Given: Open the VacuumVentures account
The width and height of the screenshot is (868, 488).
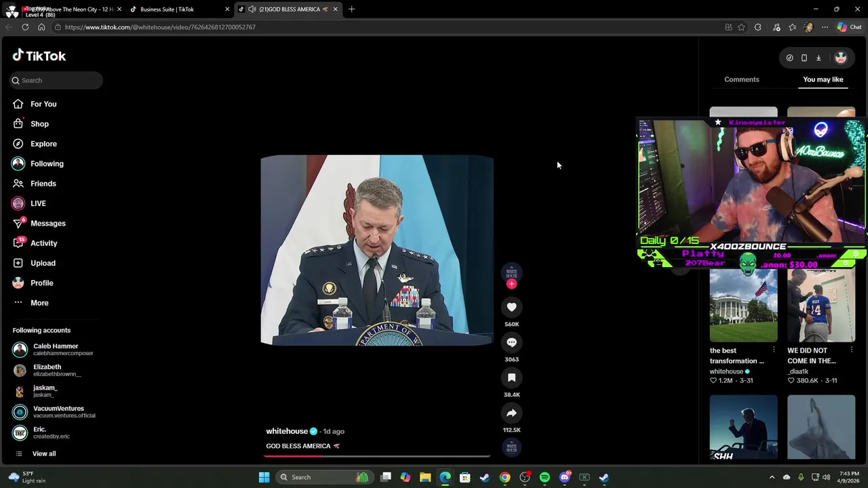Looking at the screenshot, I should [x=54, y=411].
